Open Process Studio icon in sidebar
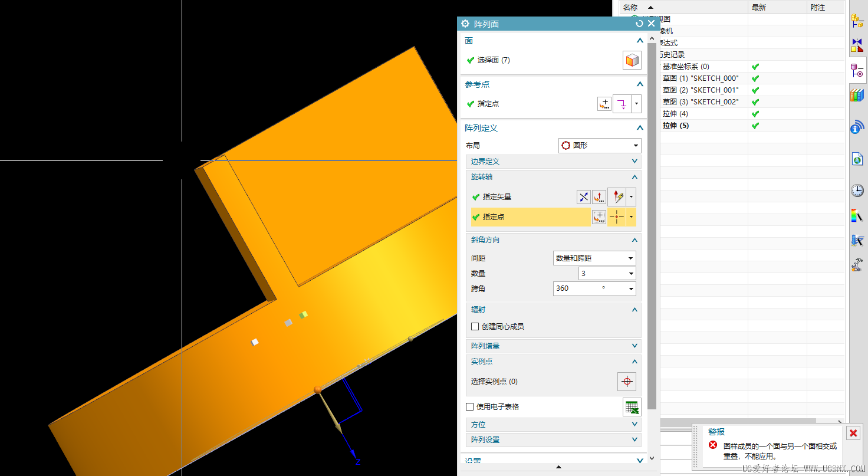This screenshot has height=476, width=868. (857, 240)
